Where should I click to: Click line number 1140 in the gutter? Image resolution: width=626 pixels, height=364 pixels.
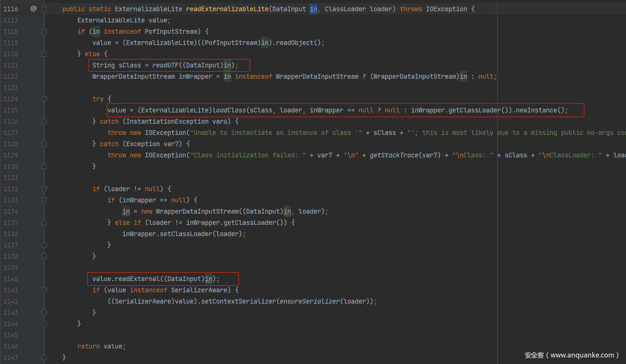(10, 279)
